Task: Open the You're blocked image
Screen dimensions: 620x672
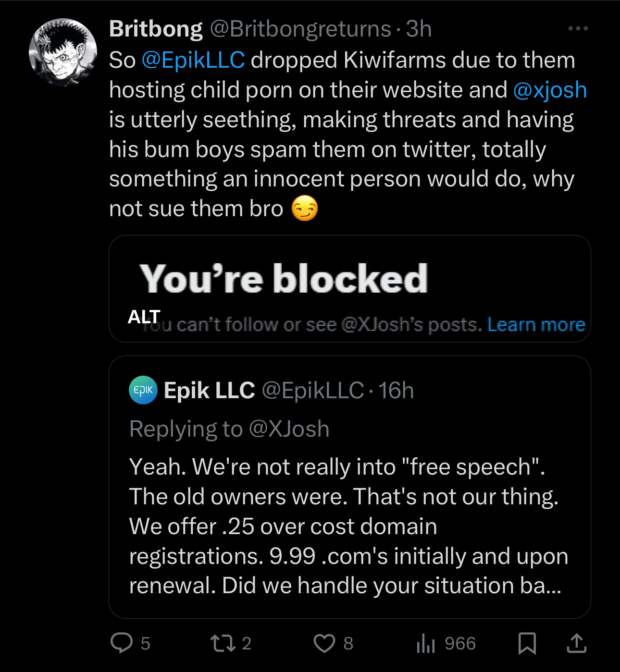Action: point(350,289)
